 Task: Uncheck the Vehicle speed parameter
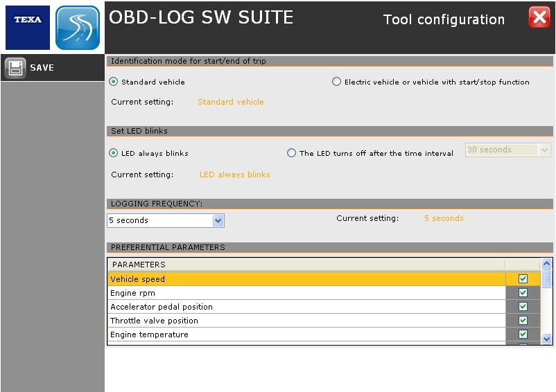tap(523, 278)
